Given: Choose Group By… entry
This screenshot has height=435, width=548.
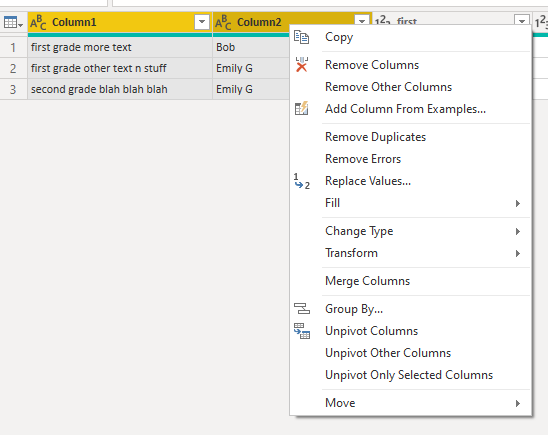Looking at the screenshot, I should (x=411, y=309).
